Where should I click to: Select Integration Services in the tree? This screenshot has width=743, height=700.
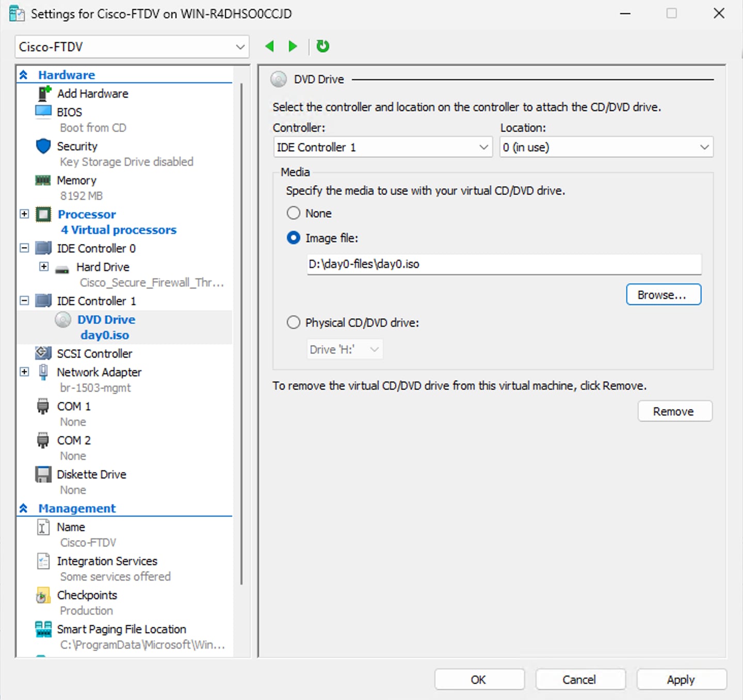[x=107, y=561]
